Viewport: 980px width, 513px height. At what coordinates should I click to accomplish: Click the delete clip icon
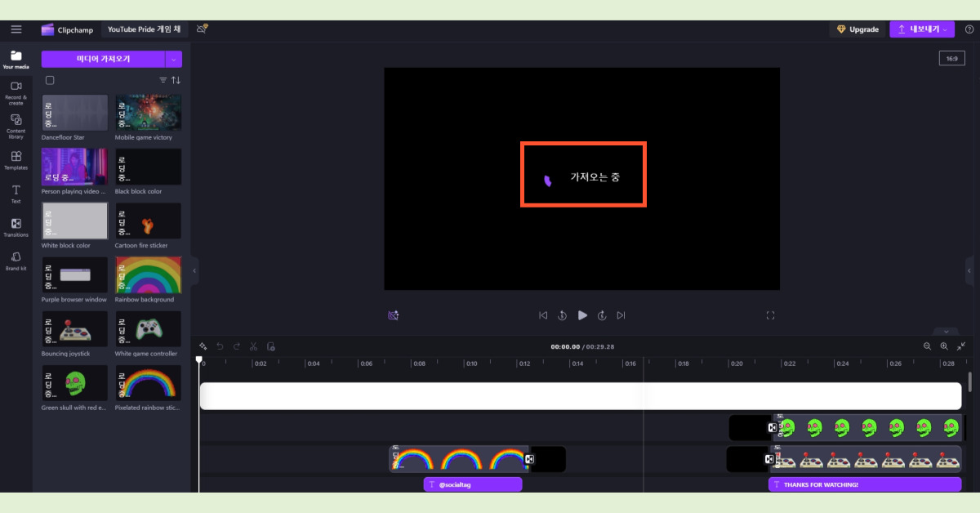tap(271, 346)
